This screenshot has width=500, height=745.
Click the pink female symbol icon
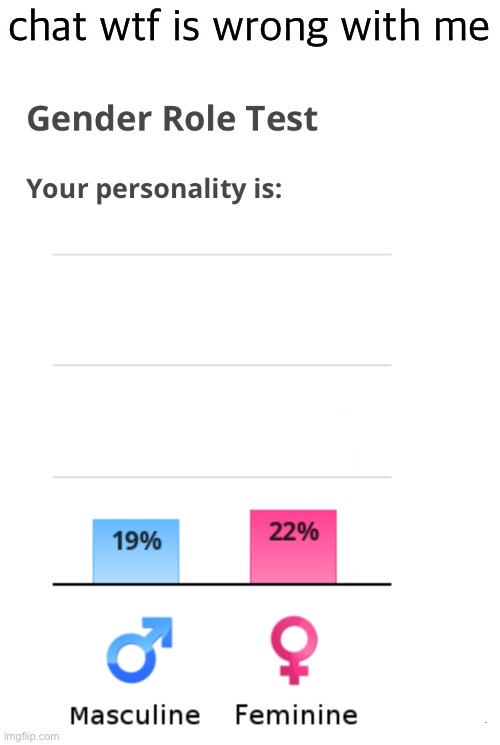point(294,650)
